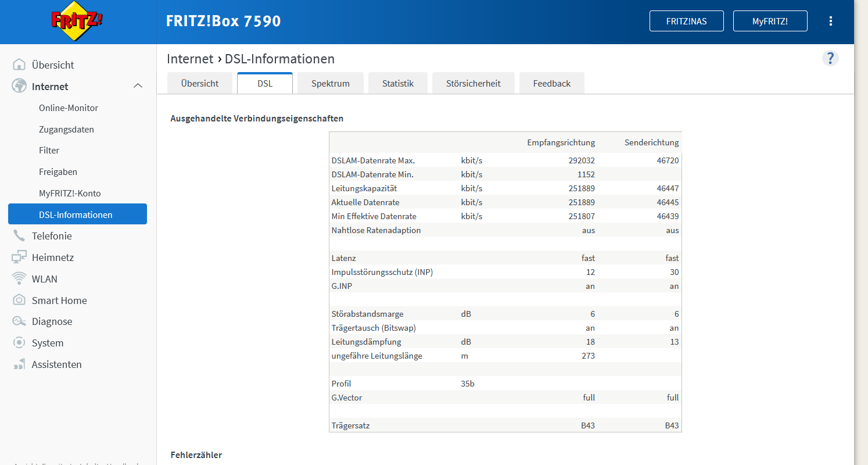The image size is (868, 465).
Task: Click the FRITZ!Box 7590 title
Action: (x=224, y=21)
